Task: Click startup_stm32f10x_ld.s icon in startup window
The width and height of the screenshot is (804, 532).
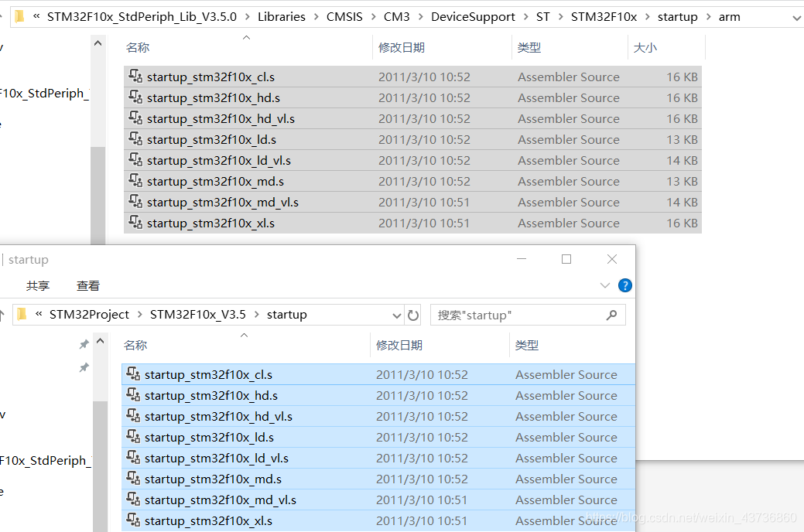Action: pyautogui.click(x=133, y=437)
